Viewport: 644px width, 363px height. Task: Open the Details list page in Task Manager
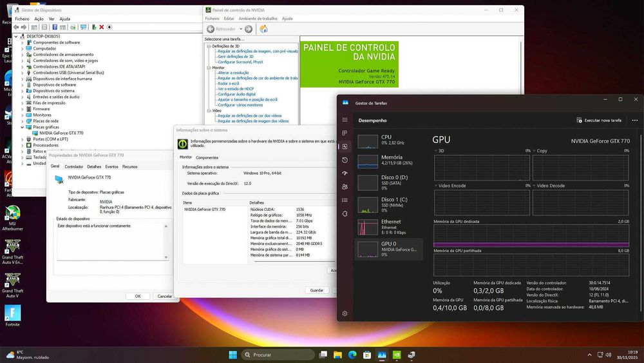[345, 201]
